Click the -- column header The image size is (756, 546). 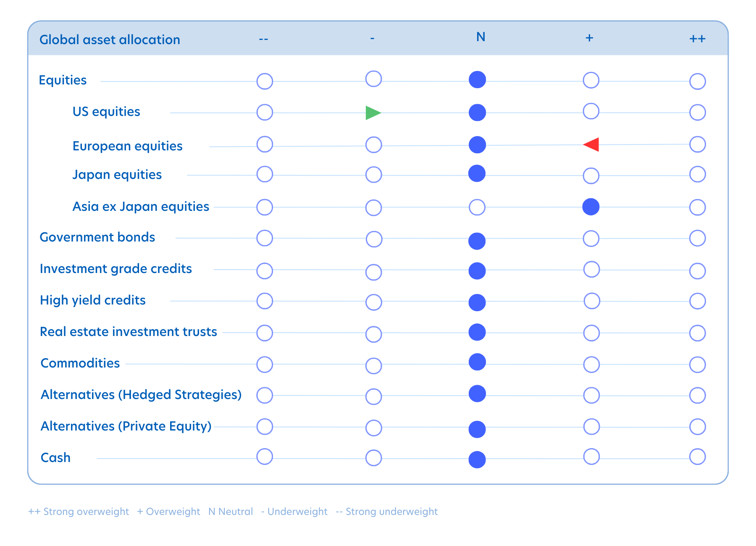point(263,39)
